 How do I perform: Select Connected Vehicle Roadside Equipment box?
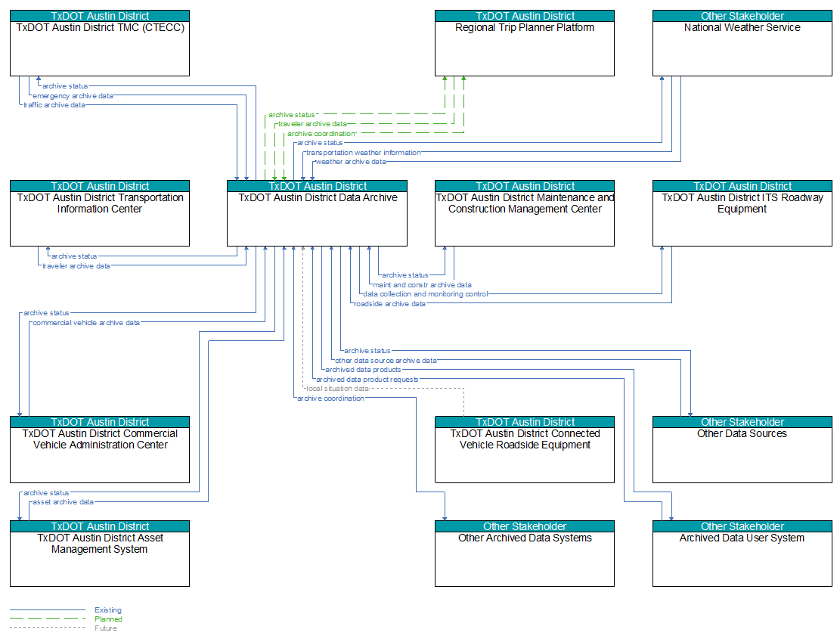(525, 450)
